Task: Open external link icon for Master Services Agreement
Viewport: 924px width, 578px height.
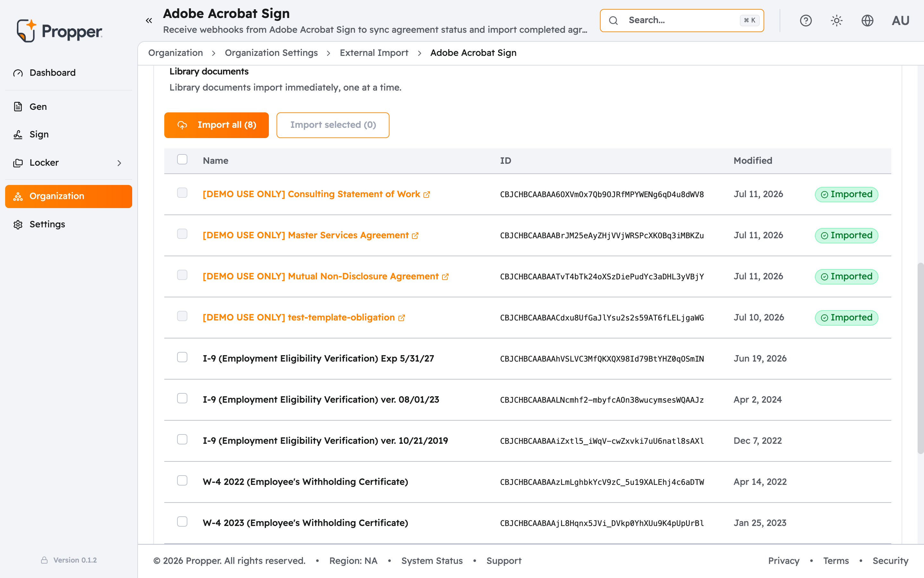Action: click(x=415, y=236)
